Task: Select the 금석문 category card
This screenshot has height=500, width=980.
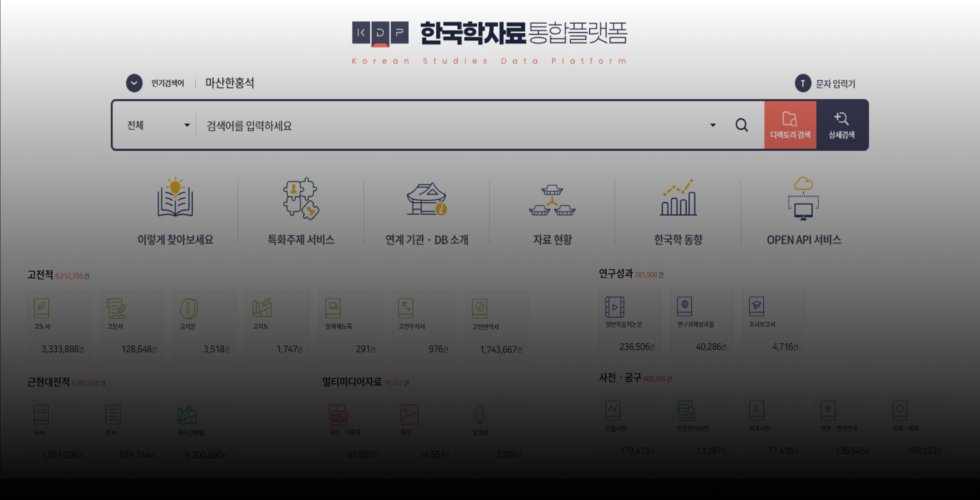Action: point(205,326)
